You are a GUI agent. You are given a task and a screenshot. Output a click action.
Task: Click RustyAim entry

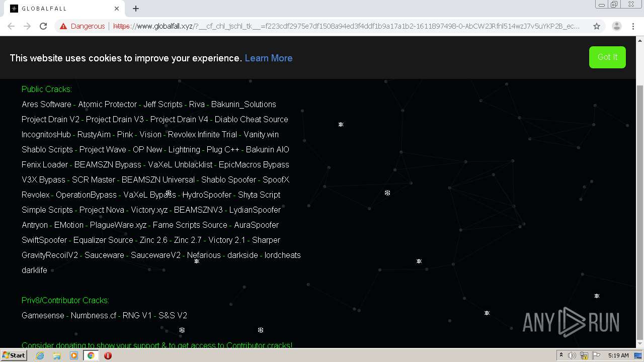click(94, 134)
